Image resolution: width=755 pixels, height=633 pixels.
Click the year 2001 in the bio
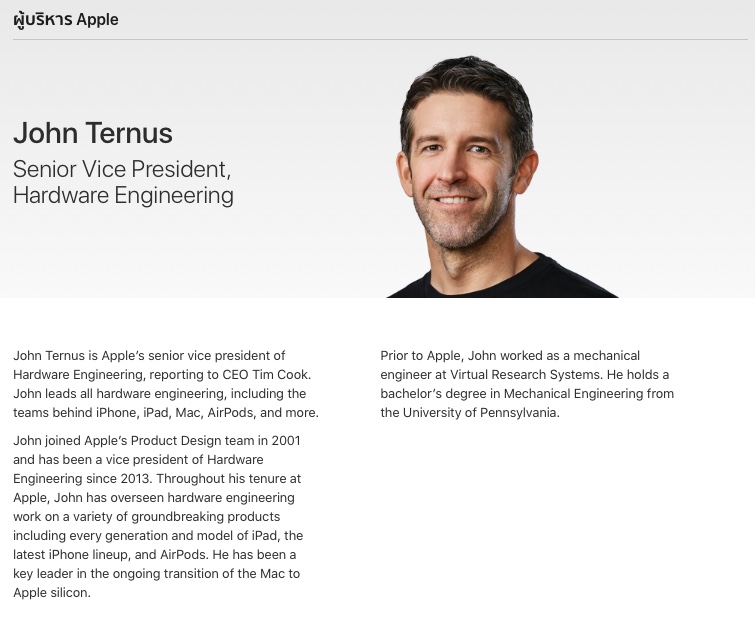tap(285, 440)
